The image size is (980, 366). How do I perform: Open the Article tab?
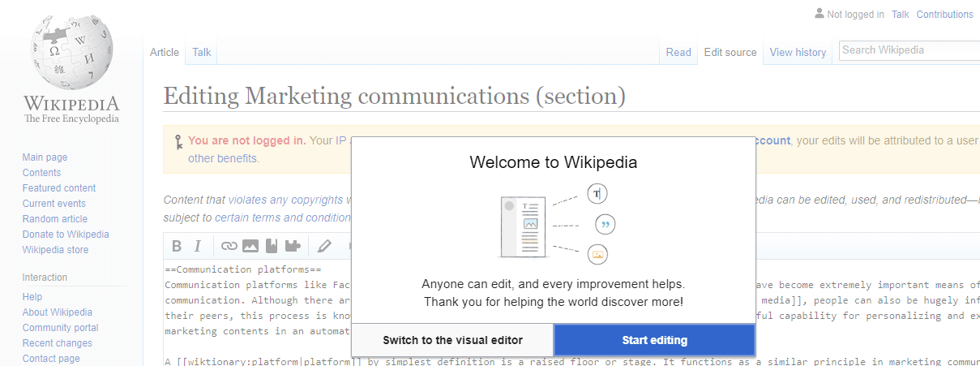click(165, 52)
